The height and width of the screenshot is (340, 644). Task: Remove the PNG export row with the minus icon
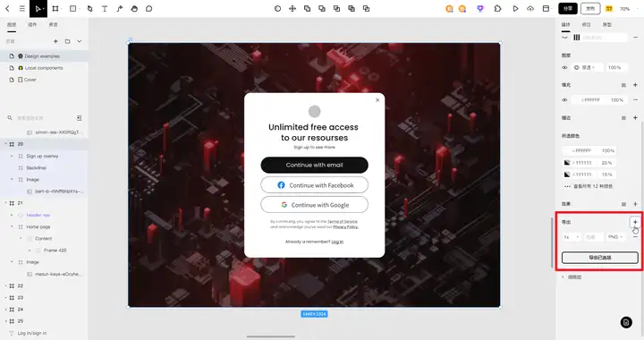coord(635,237)
